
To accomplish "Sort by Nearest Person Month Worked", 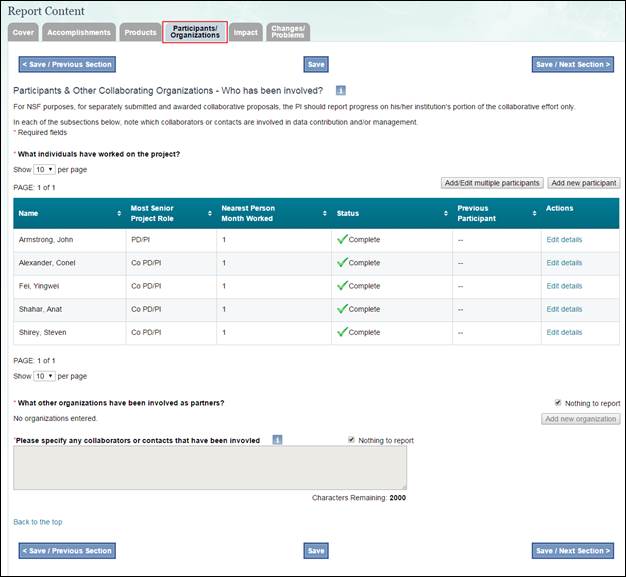I will 325,213.
